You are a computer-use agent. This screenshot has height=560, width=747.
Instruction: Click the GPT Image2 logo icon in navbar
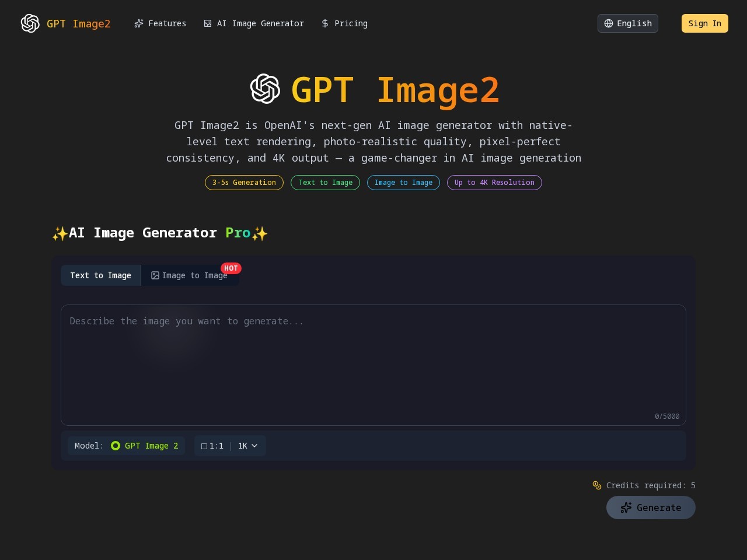click(30, 23)
